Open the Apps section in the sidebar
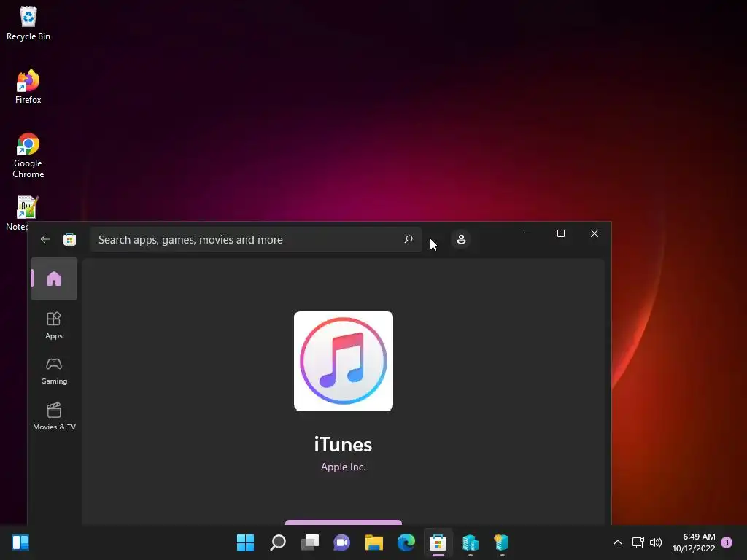This screenshot has width=747, height=560. (x=54, y=326)
